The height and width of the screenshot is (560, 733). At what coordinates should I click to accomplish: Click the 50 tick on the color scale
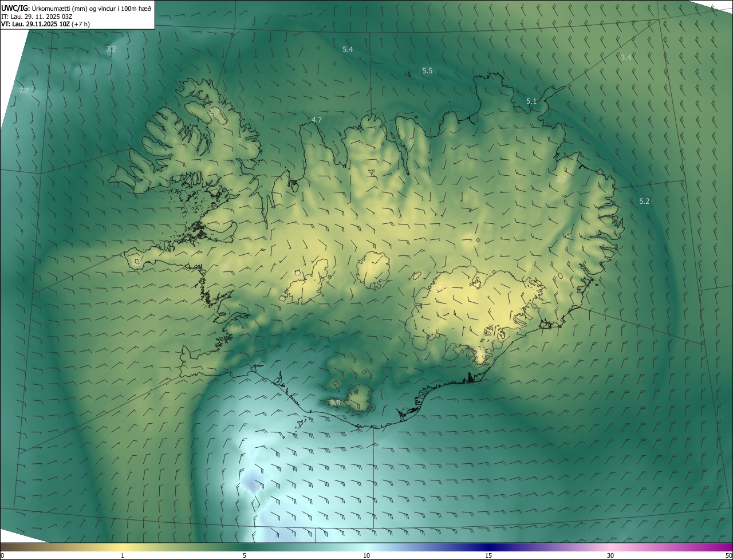pos(728,555)
